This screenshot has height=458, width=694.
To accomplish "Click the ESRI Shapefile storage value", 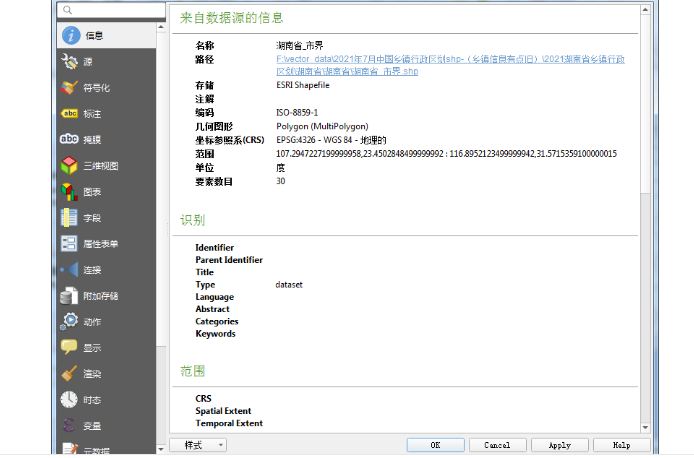I will click(303, 85).
